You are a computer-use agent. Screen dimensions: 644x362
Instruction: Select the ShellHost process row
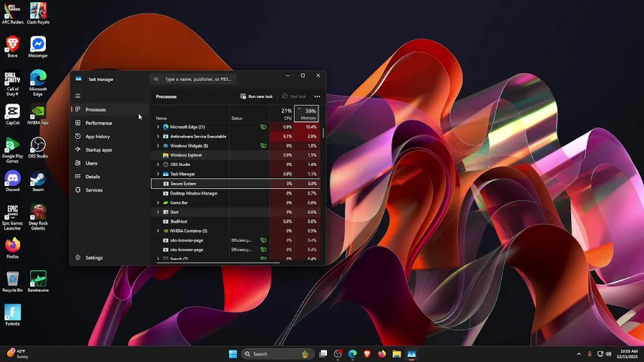[x=235, y=221]
